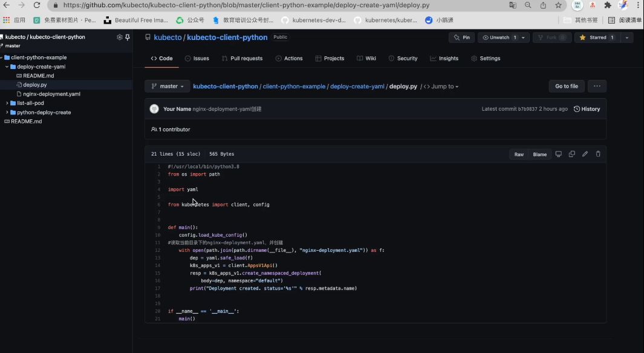Image resolution: width=644 pixels, height=353 pixels.
Task: View History of this file
Action: [587, 109]
